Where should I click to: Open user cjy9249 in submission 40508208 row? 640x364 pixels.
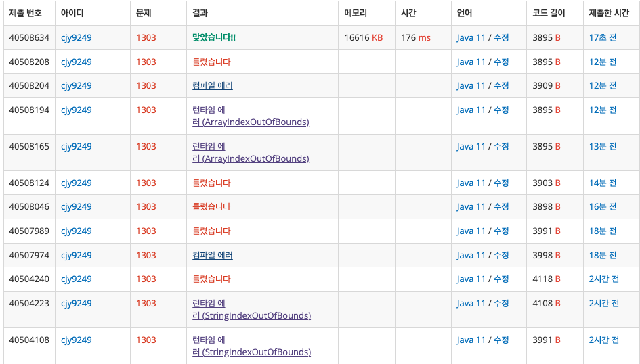[77, 62]
